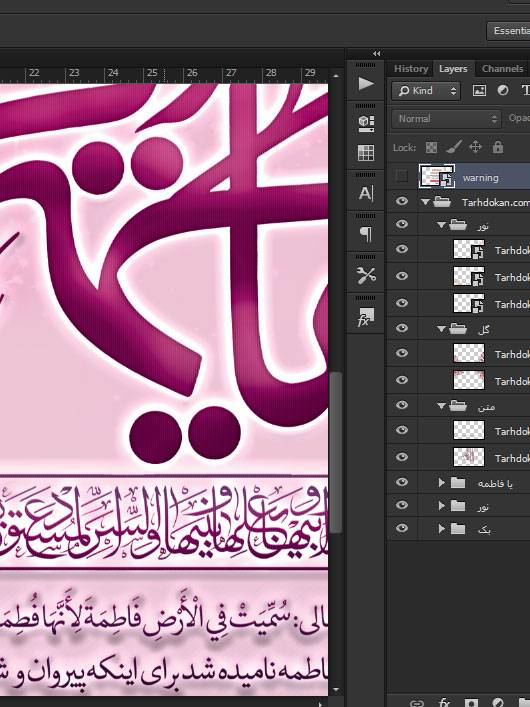Expand the يا فاطمه group triangle

point(442,483)
